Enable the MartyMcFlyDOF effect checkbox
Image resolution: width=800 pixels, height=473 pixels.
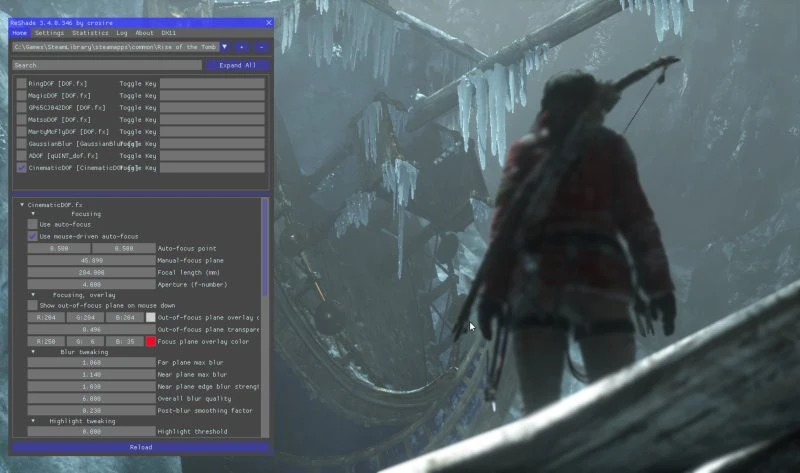pos(21,132)
